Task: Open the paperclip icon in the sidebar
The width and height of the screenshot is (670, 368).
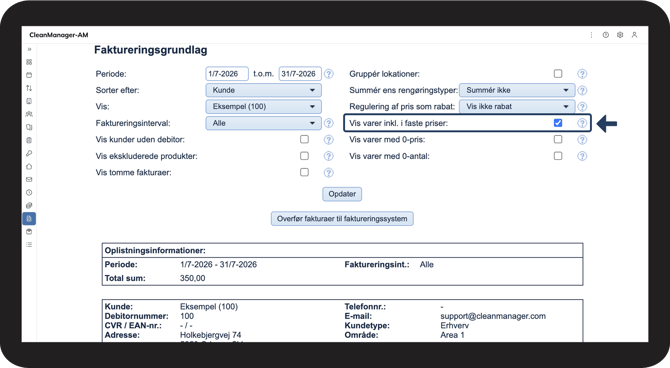Action: click(29, 206)
